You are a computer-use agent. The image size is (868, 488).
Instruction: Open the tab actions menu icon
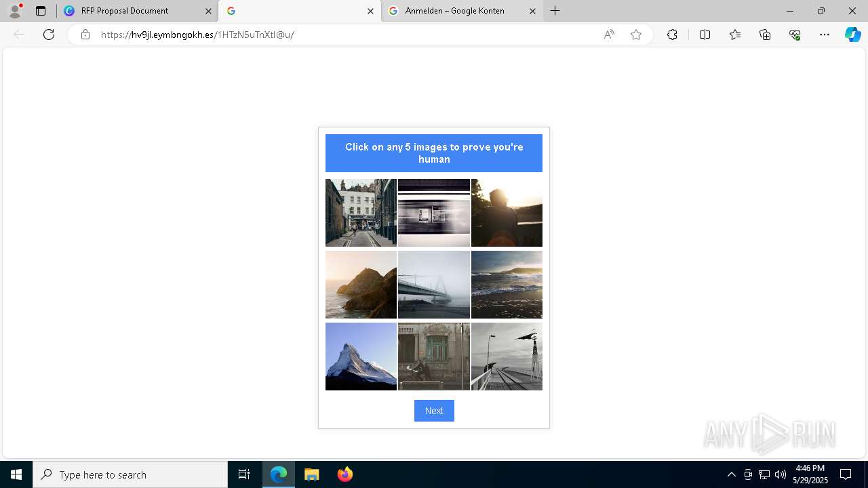[41, 11]
